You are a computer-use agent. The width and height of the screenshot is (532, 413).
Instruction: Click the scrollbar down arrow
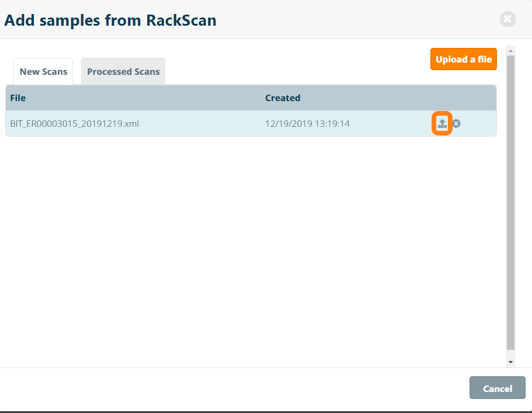click(510, 362)
